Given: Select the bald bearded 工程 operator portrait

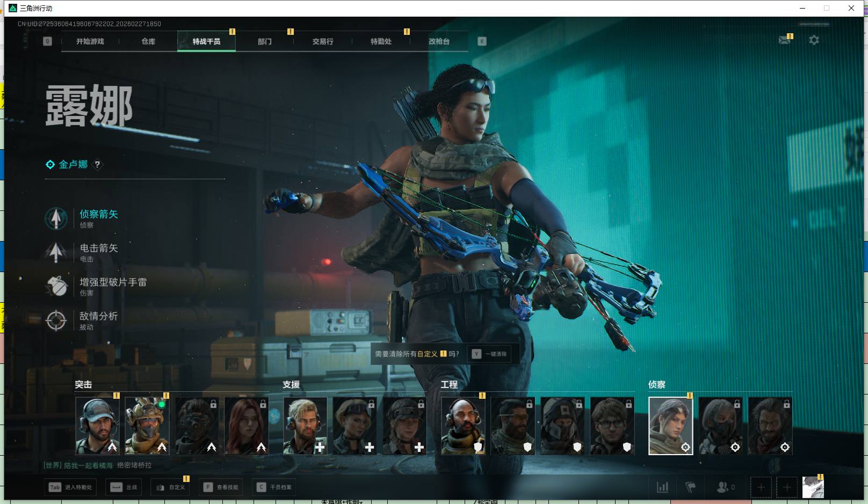Looking at the screenshot, I should [x=463, y=426].
